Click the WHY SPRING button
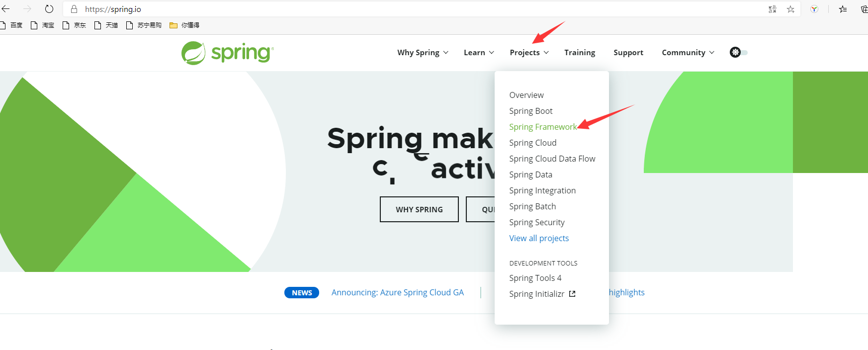 [419, 209]
